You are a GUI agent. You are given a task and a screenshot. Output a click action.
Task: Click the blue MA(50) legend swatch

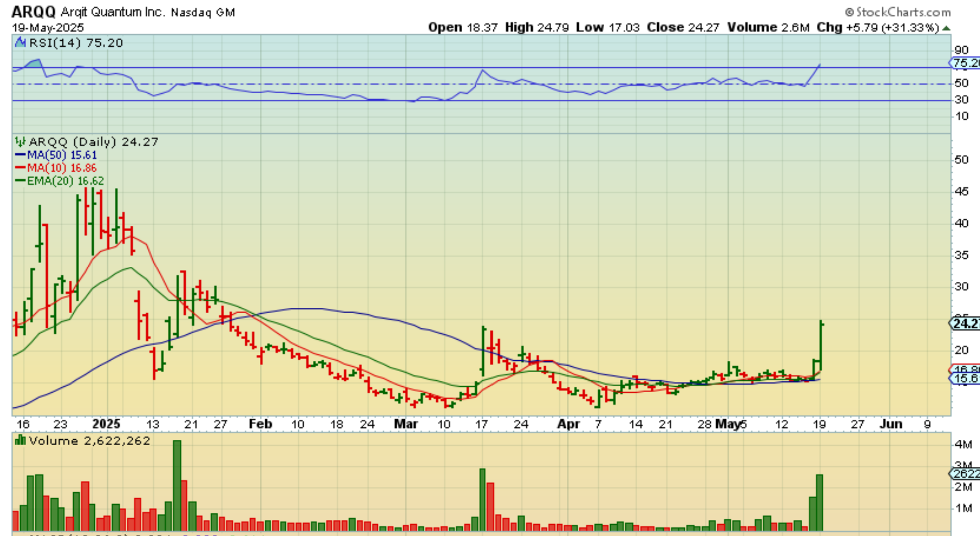[20, 155]
